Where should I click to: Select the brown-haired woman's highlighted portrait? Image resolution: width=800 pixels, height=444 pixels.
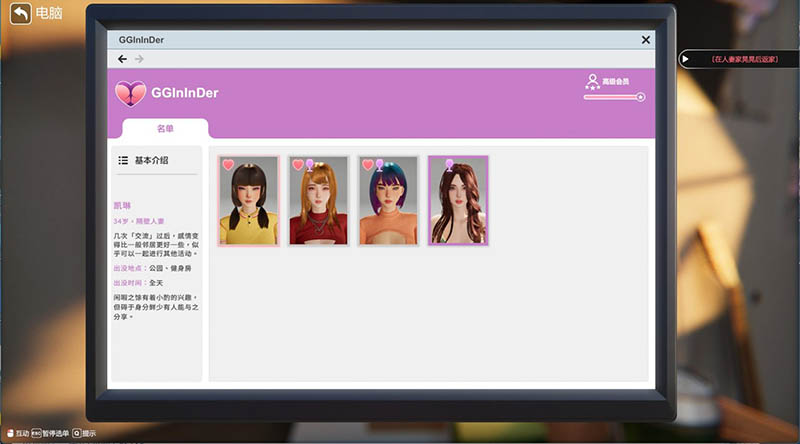coord(458,205)
